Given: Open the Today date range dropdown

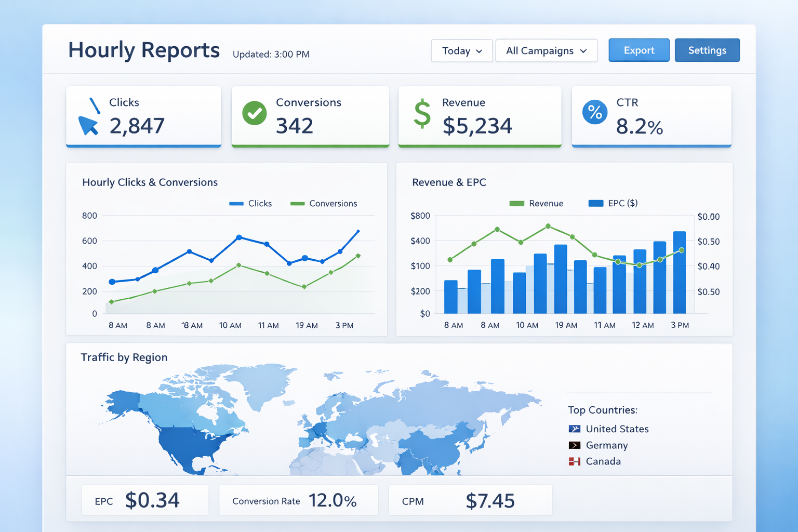Looking at the screenshot, I should (x=461, y=50).
